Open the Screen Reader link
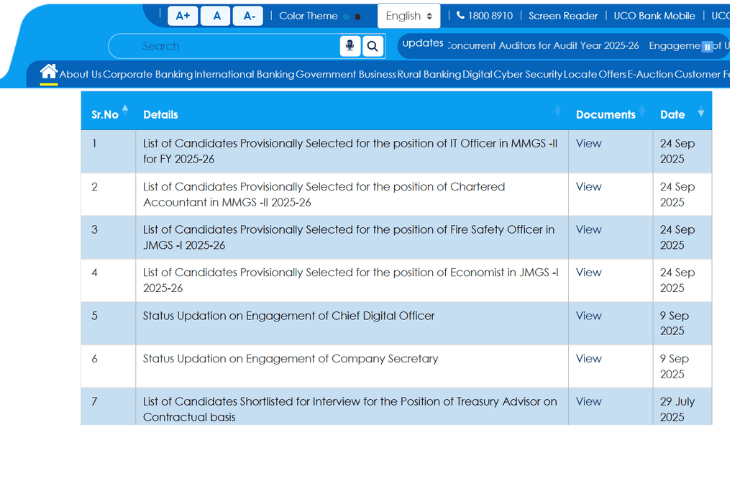 [x=562, y=16]
